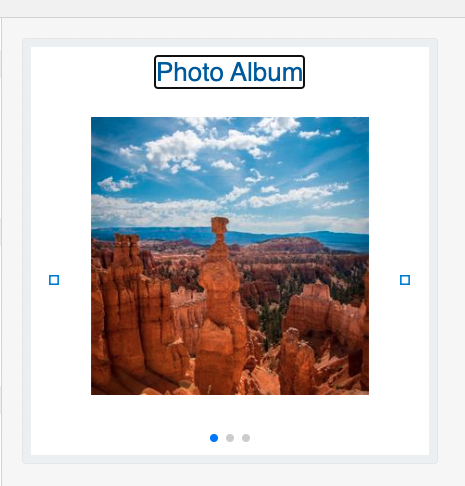This screenshot has width=465, height=486.
Task: Click the previous-slide arrow left of photo
Action: [54, 280]
